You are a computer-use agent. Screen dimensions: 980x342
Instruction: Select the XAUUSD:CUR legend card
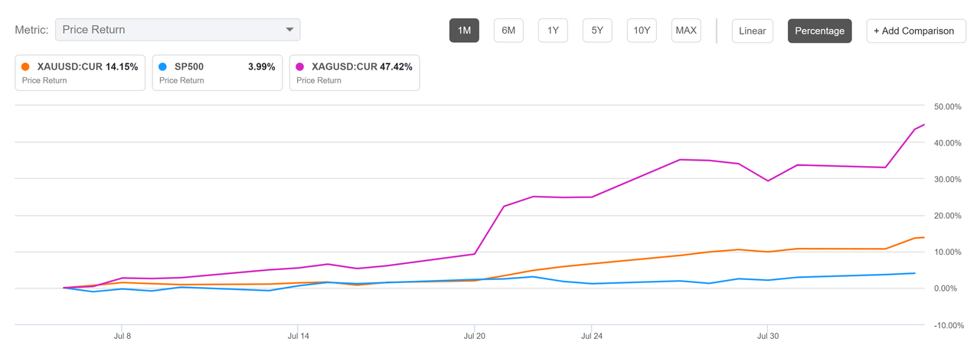(80, 73)
